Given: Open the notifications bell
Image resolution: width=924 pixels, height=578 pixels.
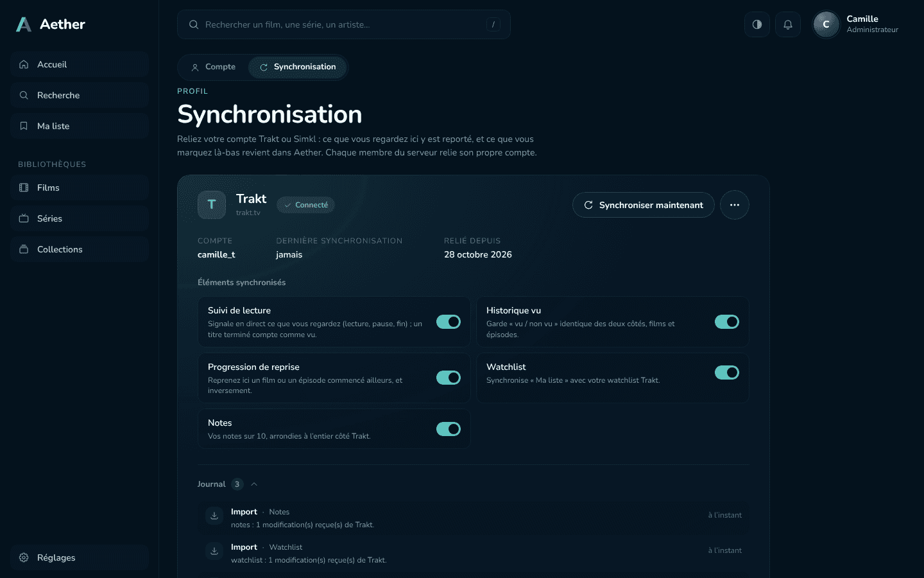Looking at the screenshot, I should [788, 24].
